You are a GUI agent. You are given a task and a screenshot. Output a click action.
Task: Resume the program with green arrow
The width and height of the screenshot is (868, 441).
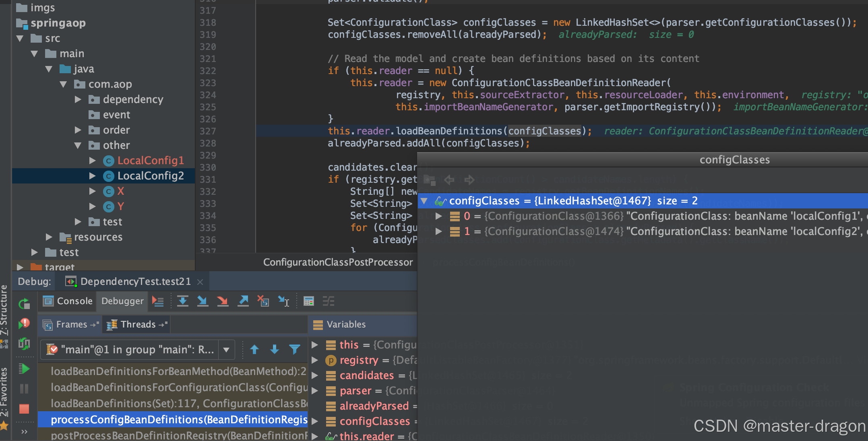click(x=24, y=369)
